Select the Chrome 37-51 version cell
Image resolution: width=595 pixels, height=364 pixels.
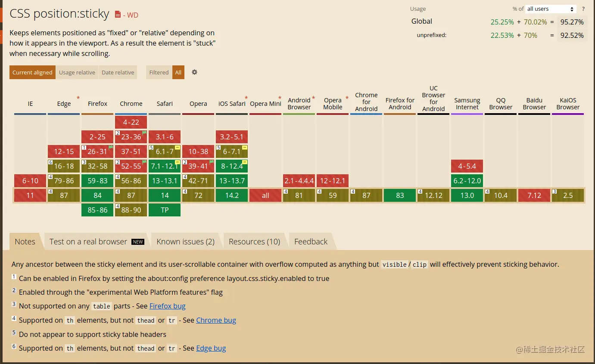[x=131, y=151]
